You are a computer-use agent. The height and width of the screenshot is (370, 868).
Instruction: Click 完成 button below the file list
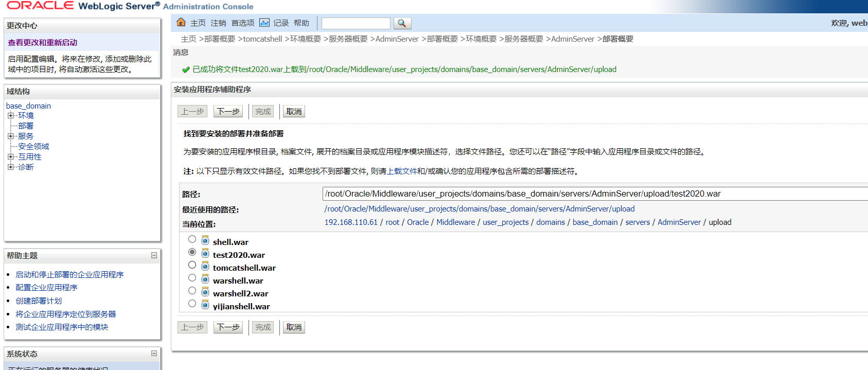click(x=263, y=327)
